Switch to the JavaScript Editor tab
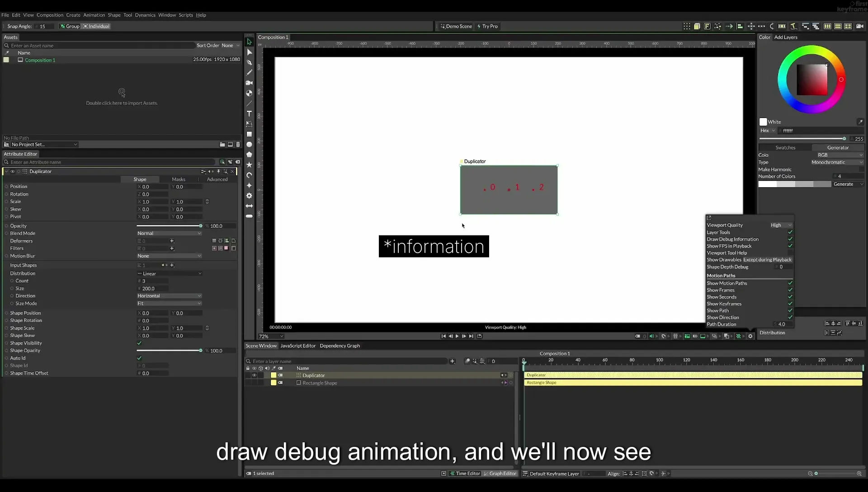Screen dimensions: 868x492 pos(298,345)
